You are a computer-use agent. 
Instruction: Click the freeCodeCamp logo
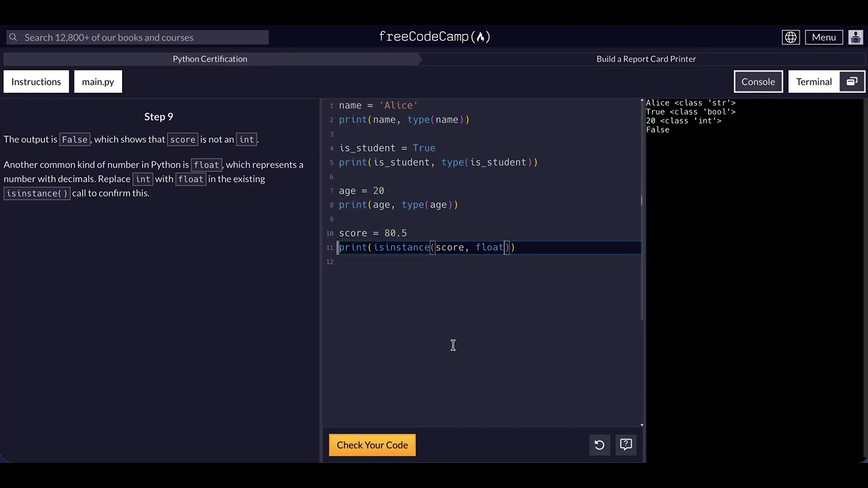[434, 37]
